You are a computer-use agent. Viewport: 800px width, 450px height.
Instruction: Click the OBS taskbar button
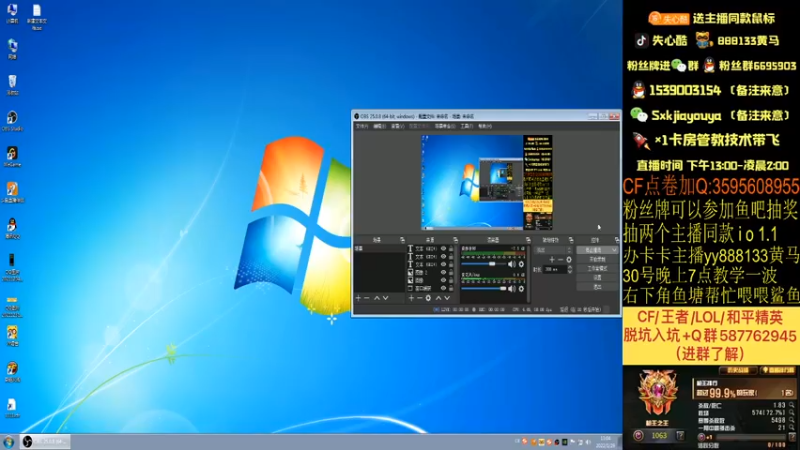[x=45, y=441]
